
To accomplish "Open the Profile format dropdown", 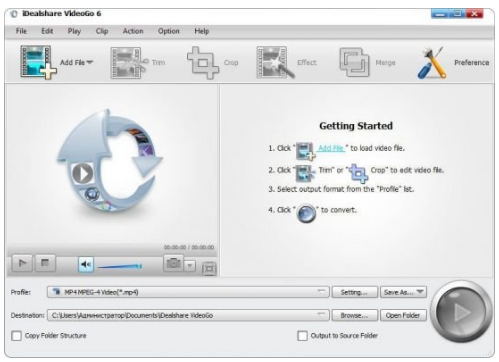I will point(188,292).
